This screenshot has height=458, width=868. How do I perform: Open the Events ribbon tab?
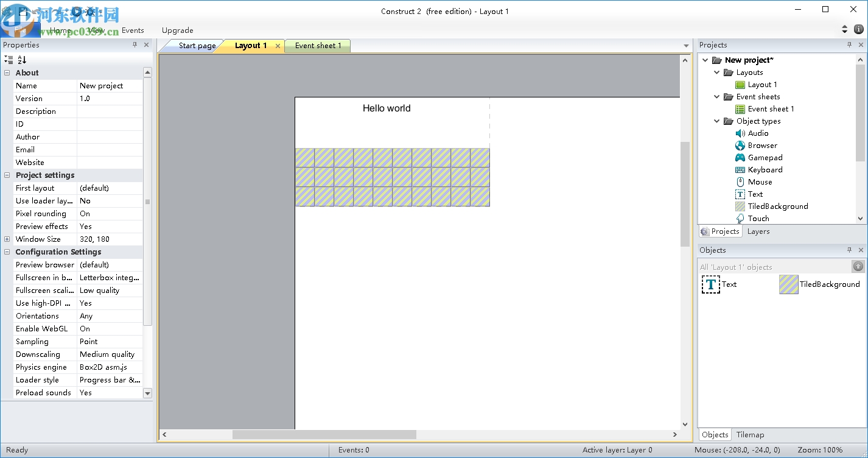(x=133, y=30)
